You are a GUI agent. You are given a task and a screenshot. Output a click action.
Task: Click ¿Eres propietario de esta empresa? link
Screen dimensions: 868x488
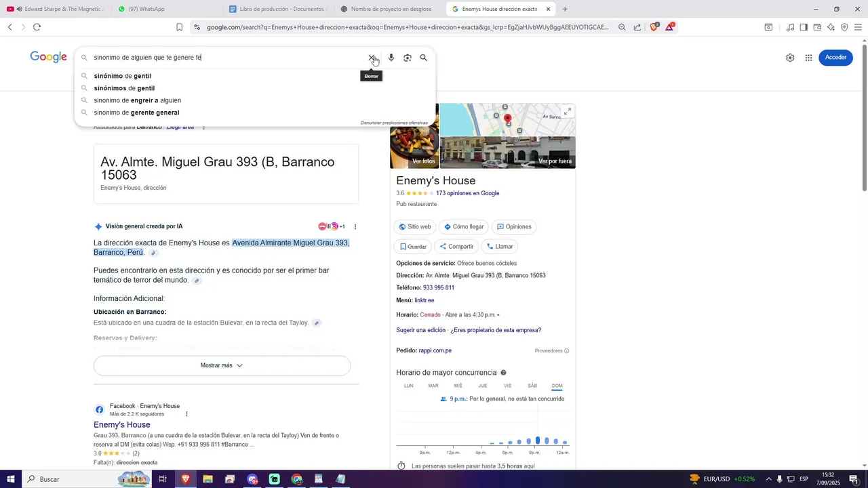click(x=496, y=330)
